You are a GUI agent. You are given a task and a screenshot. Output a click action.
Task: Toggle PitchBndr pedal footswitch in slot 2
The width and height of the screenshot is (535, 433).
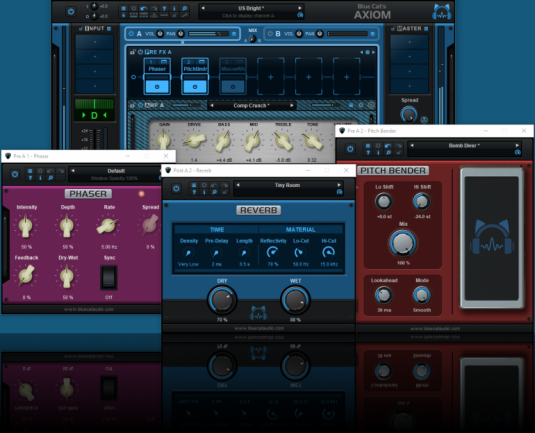click(195, 87)
